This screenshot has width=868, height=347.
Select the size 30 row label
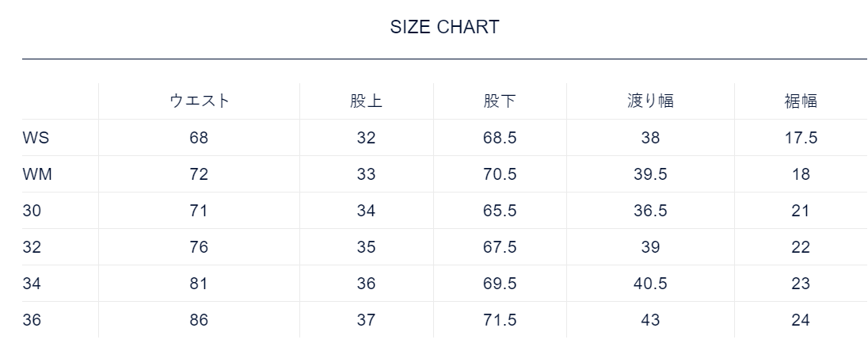pyautogui.click(x=32, y=211)
